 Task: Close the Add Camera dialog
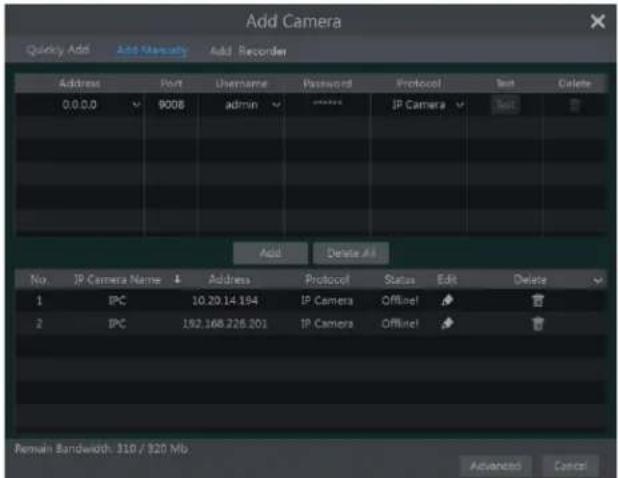[x=598, y=22]
